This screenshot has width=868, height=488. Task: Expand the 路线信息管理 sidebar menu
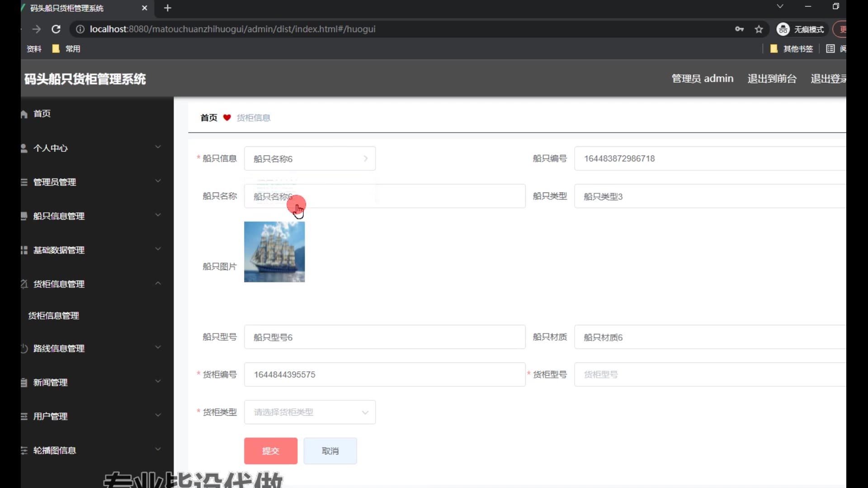coord(158,347)
